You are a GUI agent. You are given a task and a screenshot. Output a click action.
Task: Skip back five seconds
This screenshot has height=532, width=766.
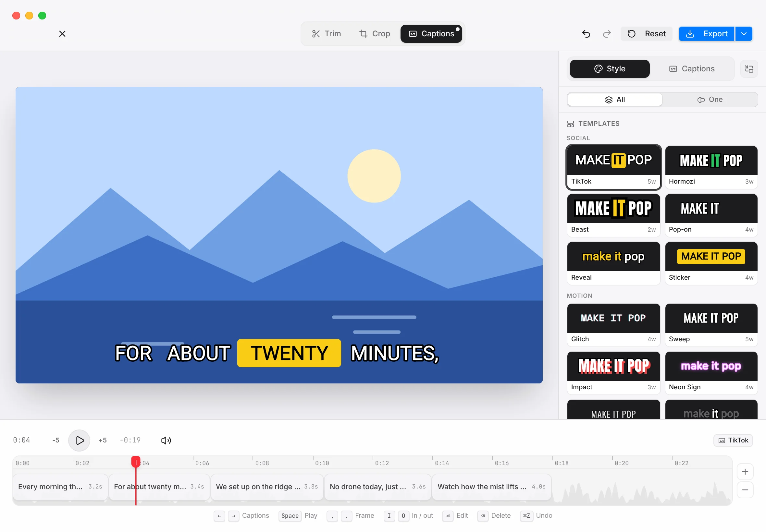[56, 440]
